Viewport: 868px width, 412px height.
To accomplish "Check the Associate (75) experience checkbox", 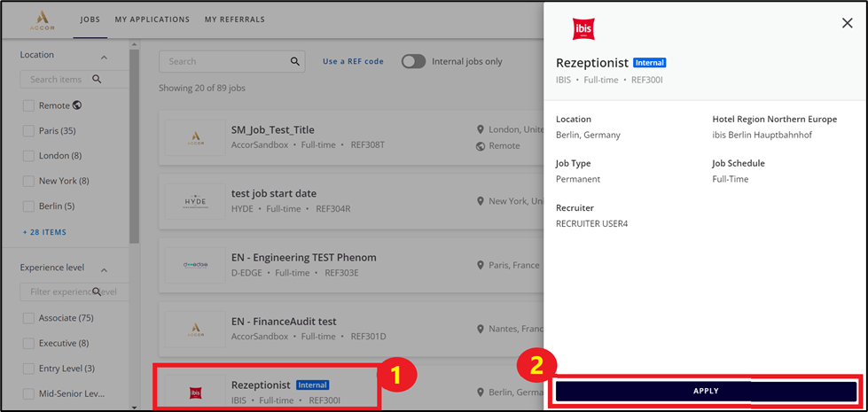I will click(x=28, y=318).
